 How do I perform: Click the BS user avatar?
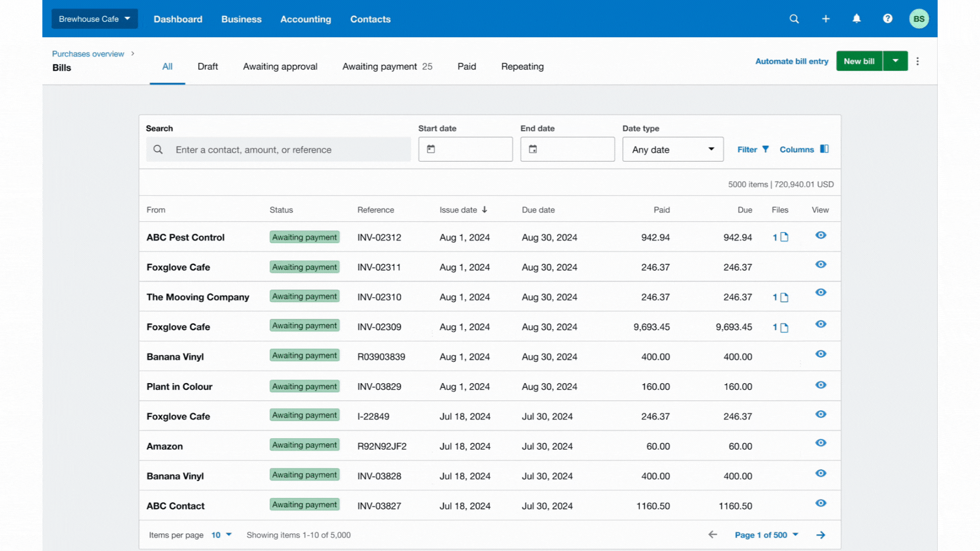tap(919, 19)
